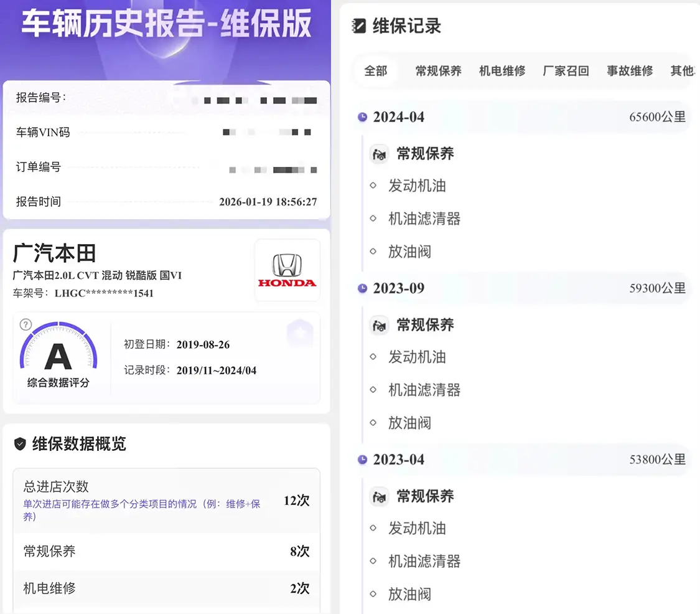The height and width of the screenshot is (614, 700).
Task: Collapse the 2023-09 59300公里 record header
Action: coord(522,288)
